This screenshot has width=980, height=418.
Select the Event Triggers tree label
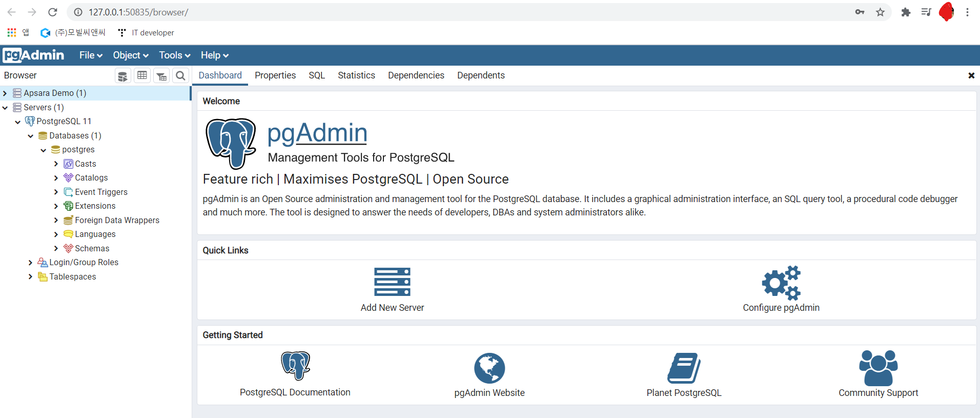click(101, 192)
